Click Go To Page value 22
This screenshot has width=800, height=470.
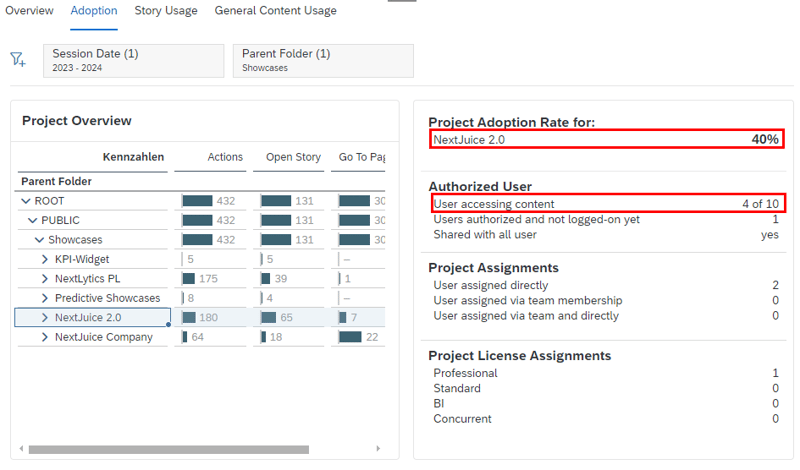click(x=372, y=337)
